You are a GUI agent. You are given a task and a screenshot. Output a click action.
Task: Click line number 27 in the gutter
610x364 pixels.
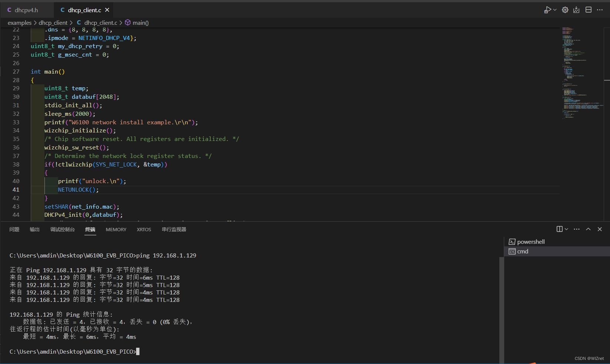point(16,71)
